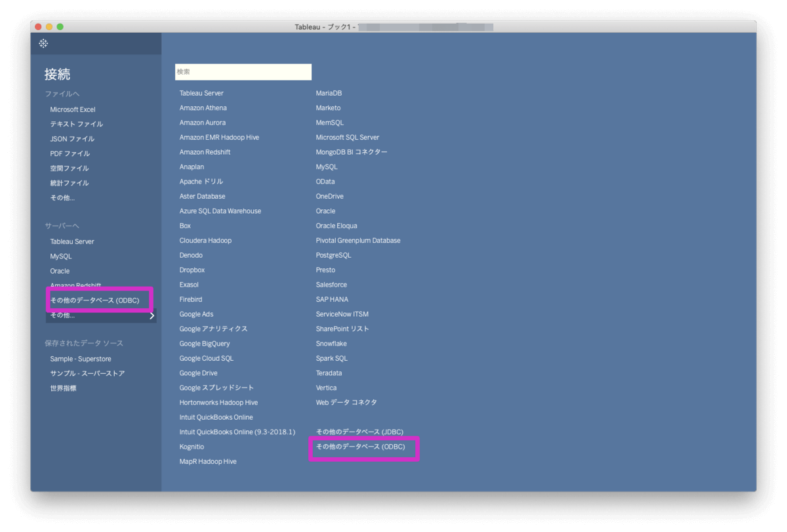This screenshot has height=532, width=787.
Task: Select Google Drive connector
Action: point(199,373)
